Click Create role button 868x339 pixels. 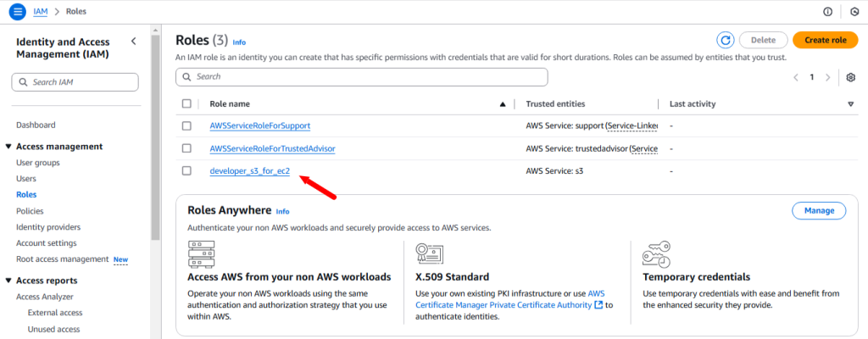(x=826, y=40)
